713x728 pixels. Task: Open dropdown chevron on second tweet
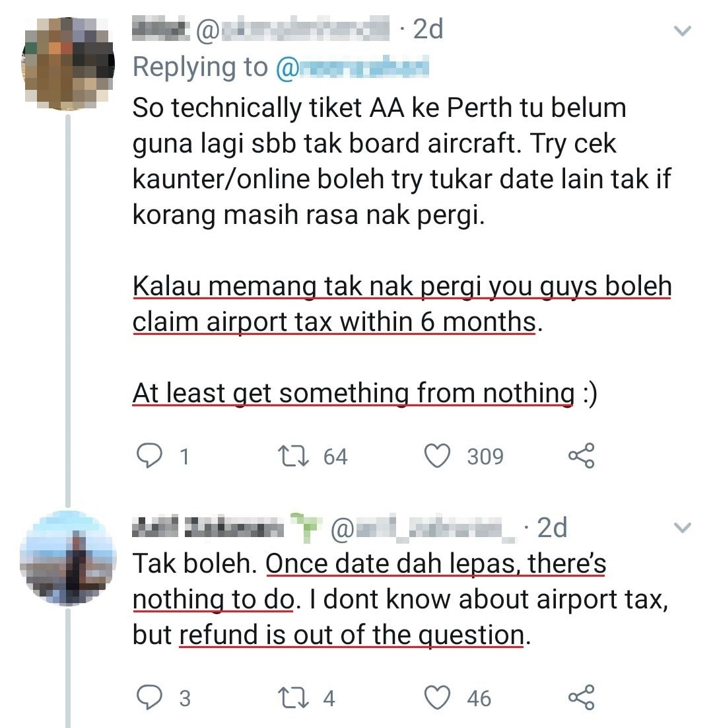coord(682,527)
